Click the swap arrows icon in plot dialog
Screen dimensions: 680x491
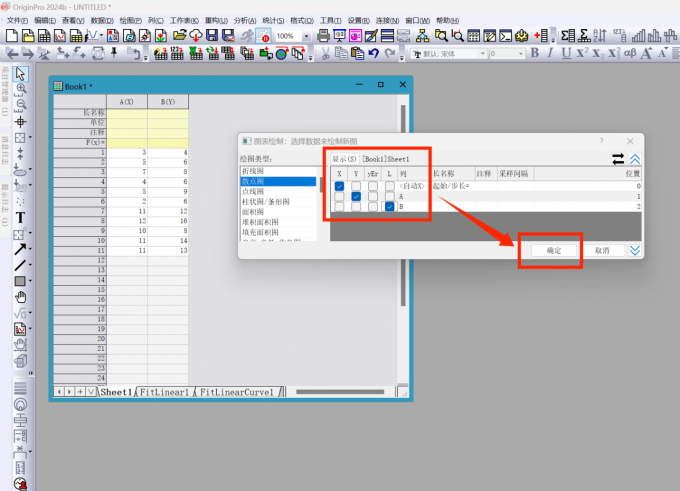618,159
